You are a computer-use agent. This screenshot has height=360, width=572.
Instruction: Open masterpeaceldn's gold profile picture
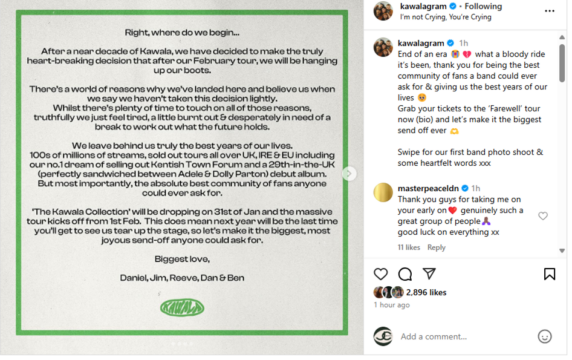pyautogui.click(x=383, y=192)
